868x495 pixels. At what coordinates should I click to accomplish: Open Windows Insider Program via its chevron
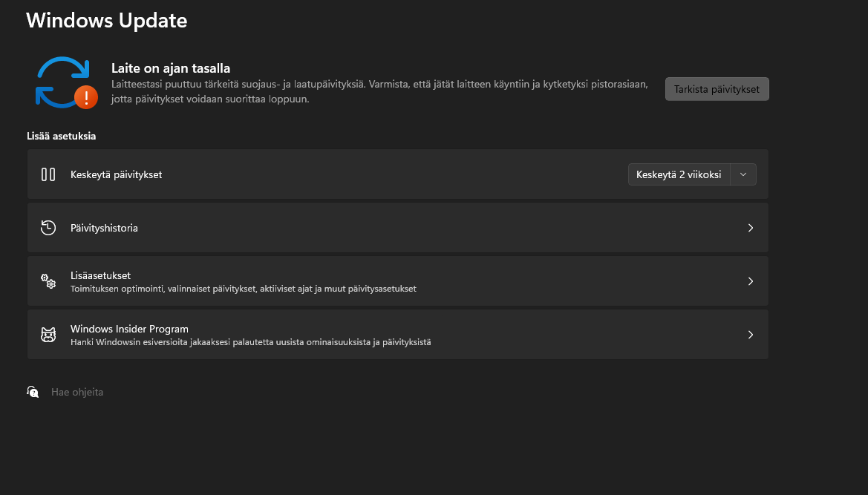[x=751, y=335]
